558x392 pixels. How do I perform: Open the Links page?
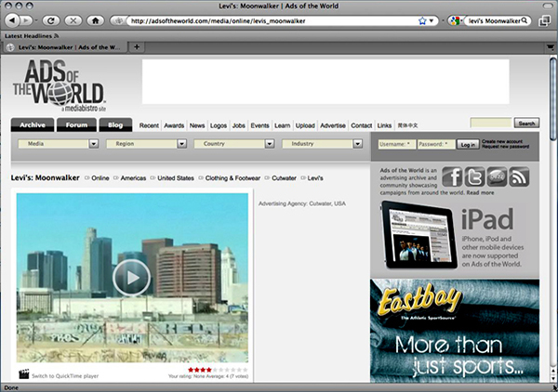[384, 125]
